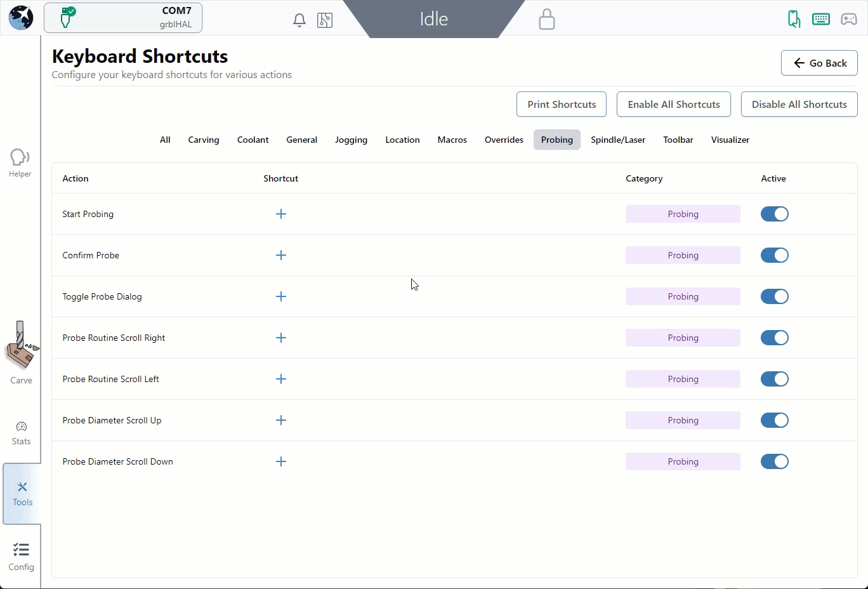The width and height of the screenshot is (868, 589).
Task: Toggle Confirm Probe active switch
Action: click(774, 255)
